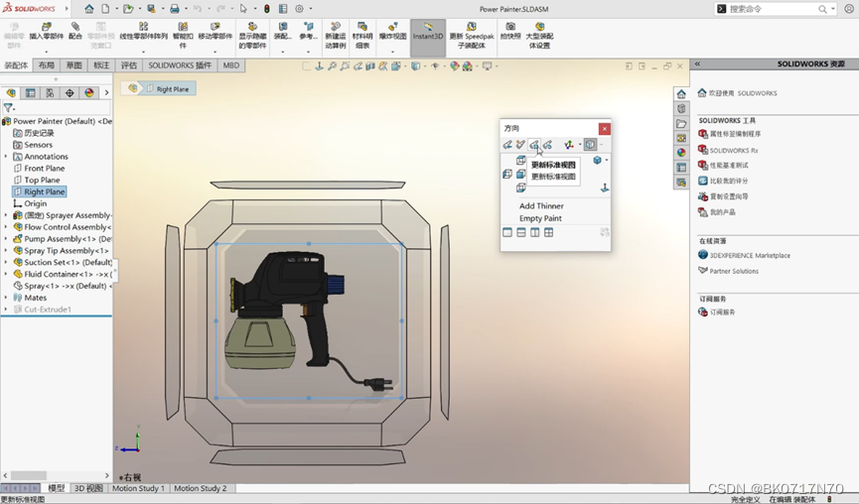This screenshot has height=504, width=859.
Task: Select the four-viewport layout icon
Action: pos(548,232)
